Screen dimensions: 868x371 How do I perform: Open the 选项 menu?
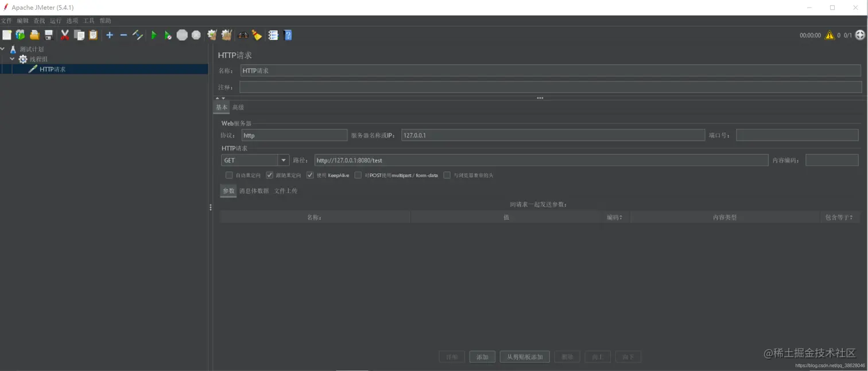pos(72,21)
